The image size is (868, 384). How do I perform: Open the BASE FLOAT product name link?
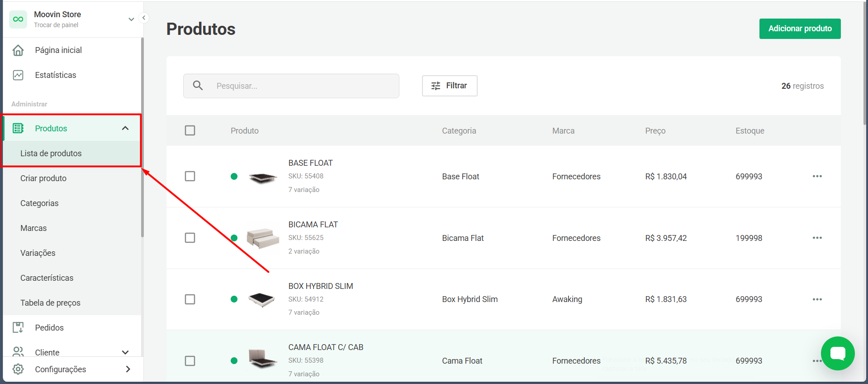[x=310, y=163]
